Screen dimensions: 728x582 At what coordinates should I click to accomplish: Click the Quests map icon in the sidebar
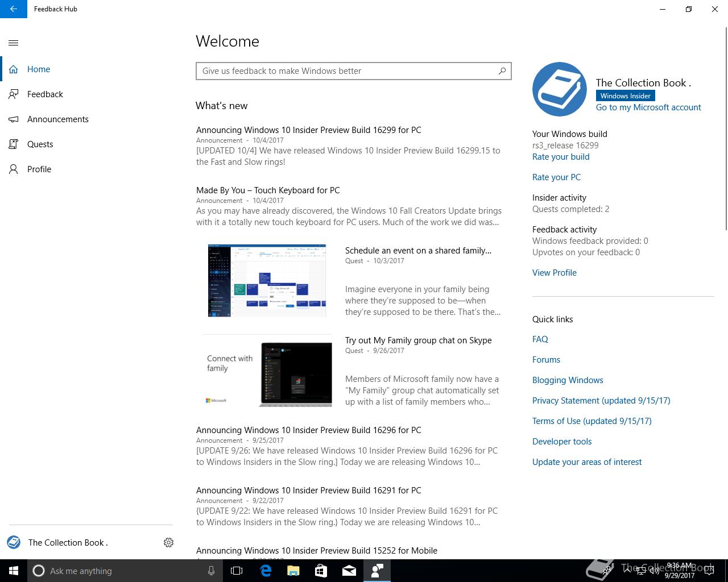point(14,144)
